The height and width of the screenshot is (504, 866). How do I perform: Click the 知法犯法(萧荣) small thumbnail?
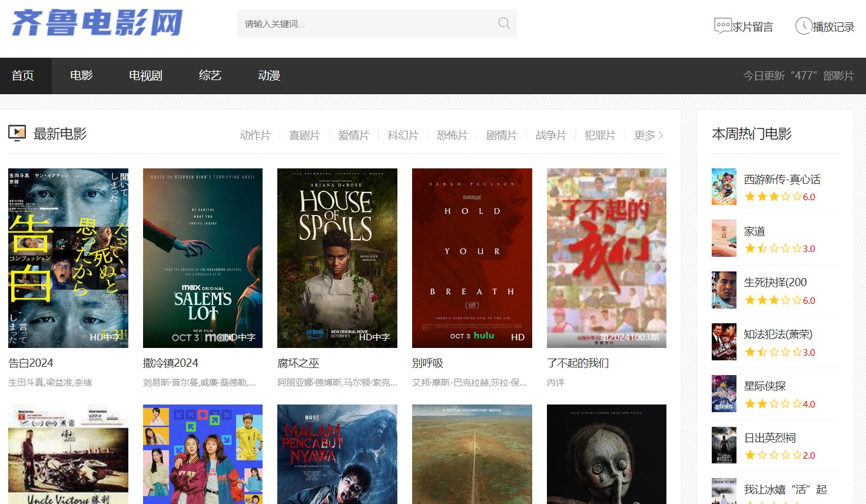(x=724, y=342)
